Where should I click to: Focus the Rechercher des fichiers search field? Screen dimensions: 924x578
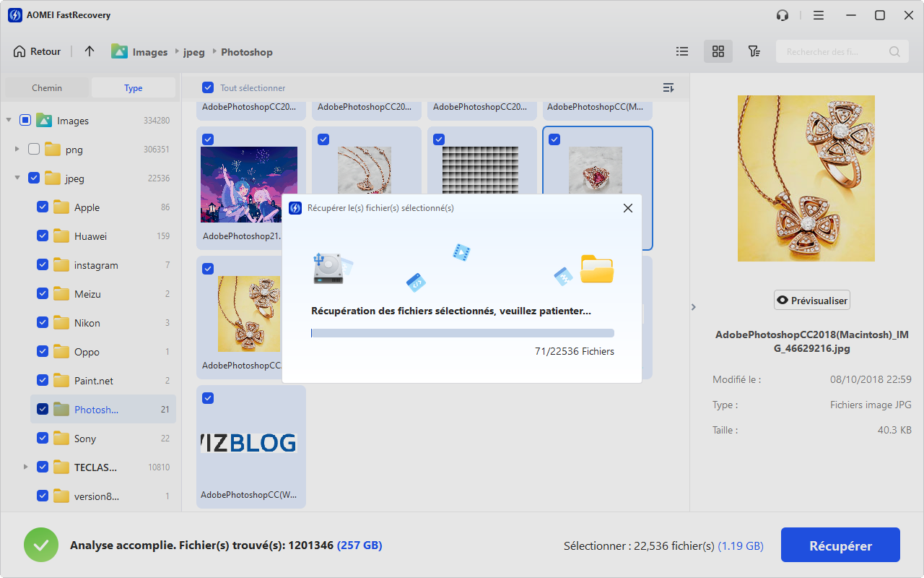(842, 52)
